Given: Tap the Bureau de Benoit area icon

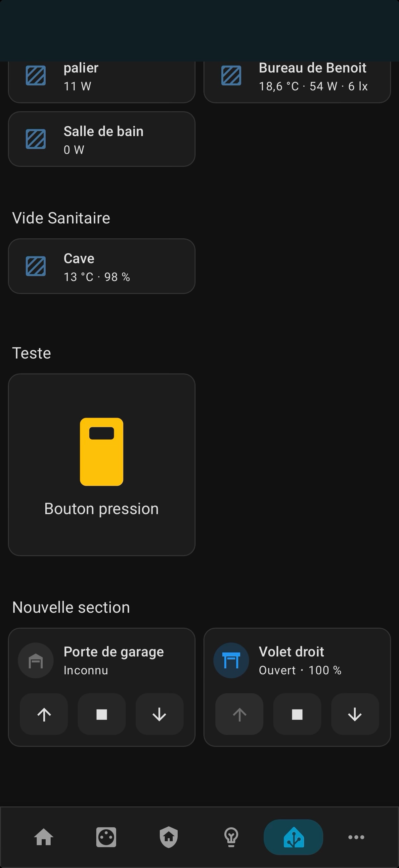Looking at the screenshot, I should (231, 75).
